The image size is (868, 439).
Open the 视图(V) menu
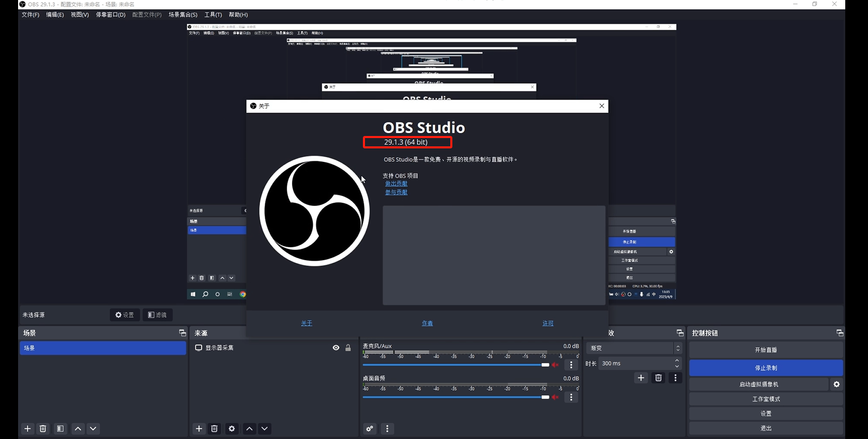tap(80, 14)
